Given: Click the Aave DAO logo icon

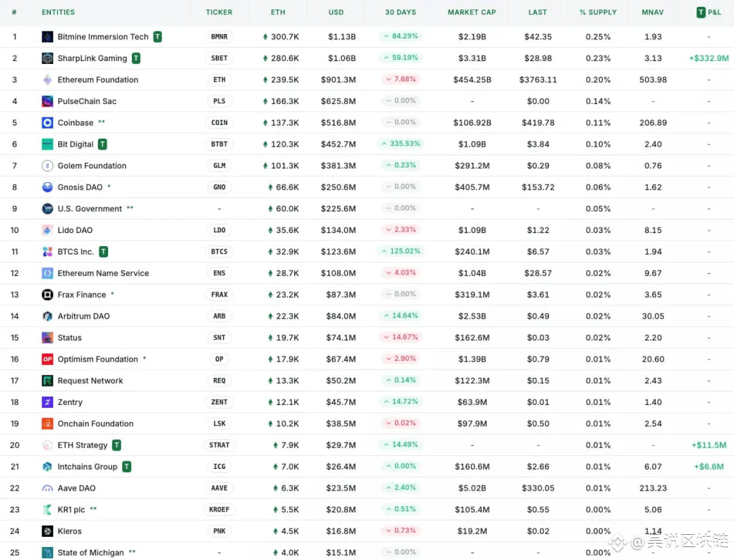Looking at the screenshot, I should pos(48,489).
